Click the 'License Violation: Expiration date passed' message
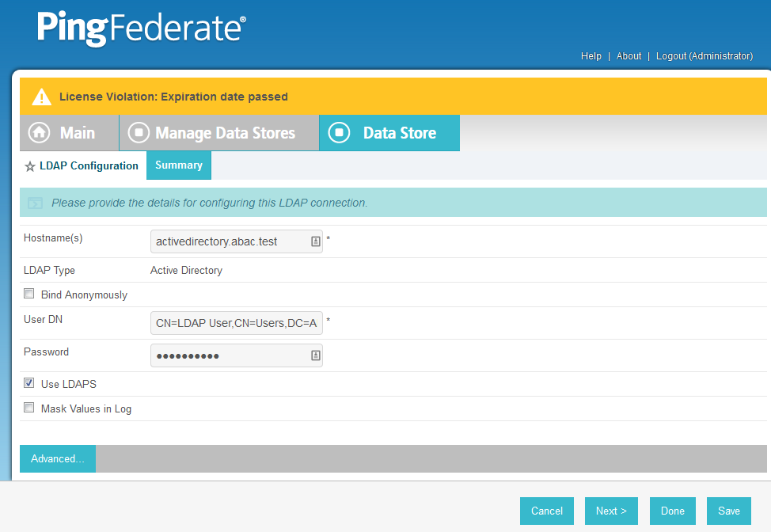Image resolution: width=771 pixels, height=532 pixels. (x=173, y=97)
